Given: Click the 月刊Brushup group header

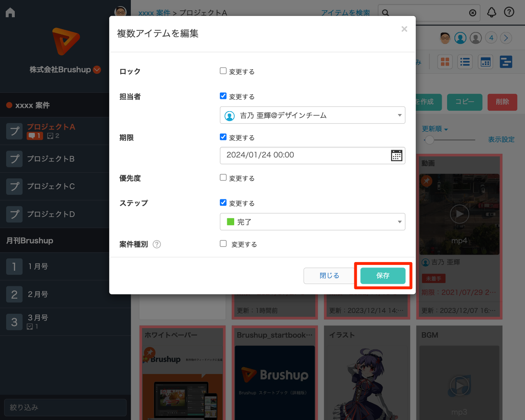Looking at the screenshot, I should tap(55, 240).
